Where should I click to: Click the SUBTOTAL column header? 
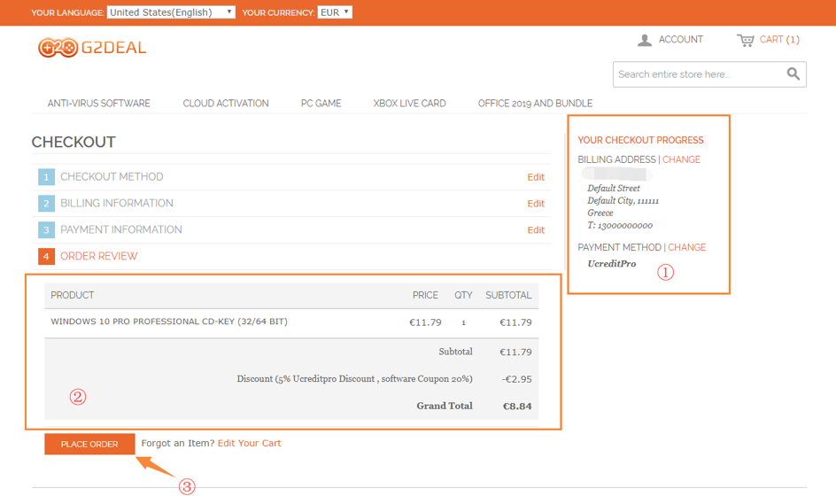click(508, 296)
